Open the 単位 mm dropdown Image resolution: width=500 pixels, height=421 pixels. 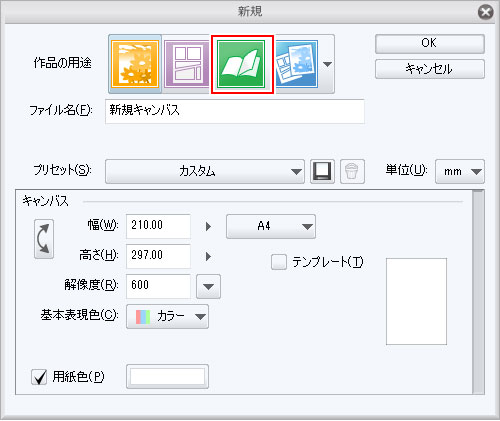pyautogui.click(x=460, y=172)
